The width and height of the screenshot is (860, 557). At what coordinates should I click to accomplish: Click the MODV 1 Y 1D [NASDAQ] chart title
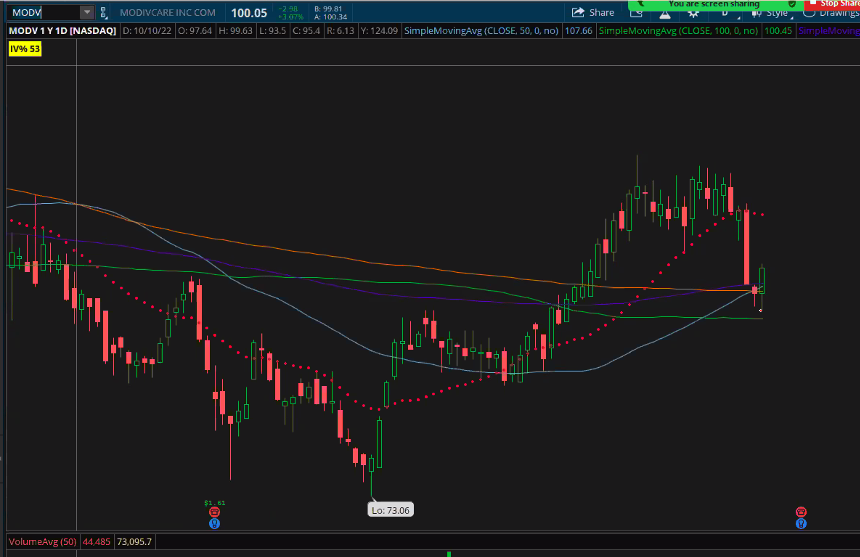pos(63,31)
